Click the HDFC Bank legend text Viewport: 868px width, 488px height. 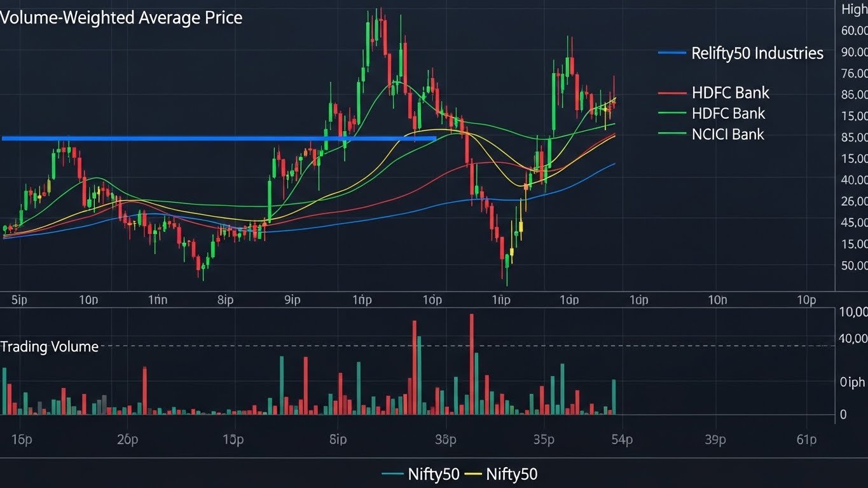pyautogui.click(x=731, y=92)
